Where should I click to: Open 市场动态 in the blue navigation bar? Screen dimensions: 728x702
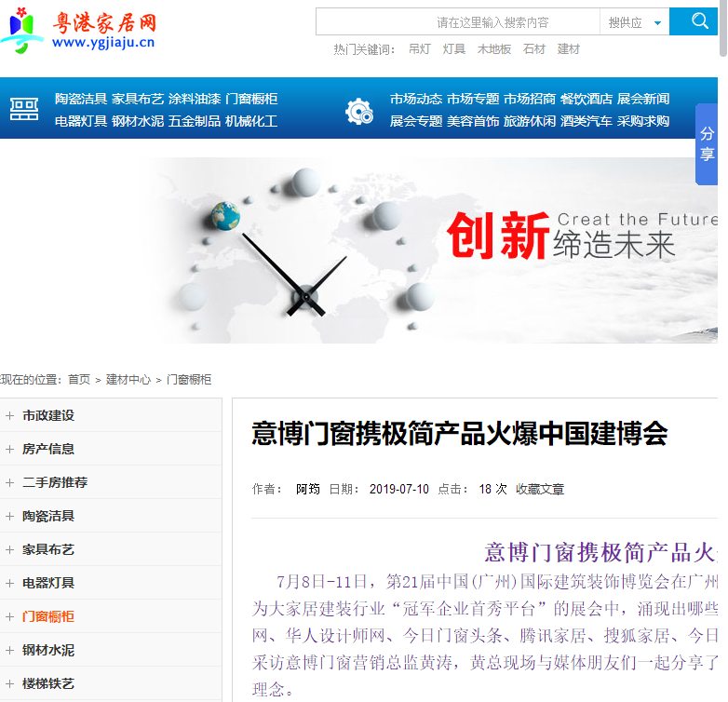pos(416,99)
